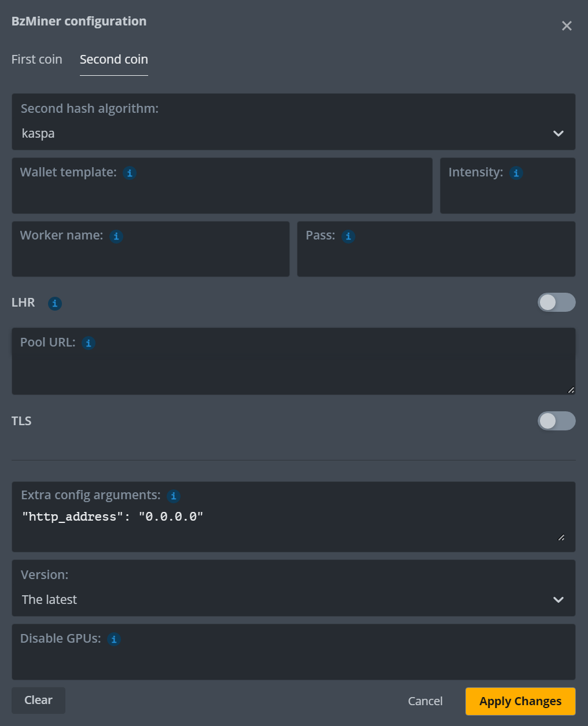Switch to the First coin tab
The height and width of the screenshot is (726, 588).
(37, 60)
